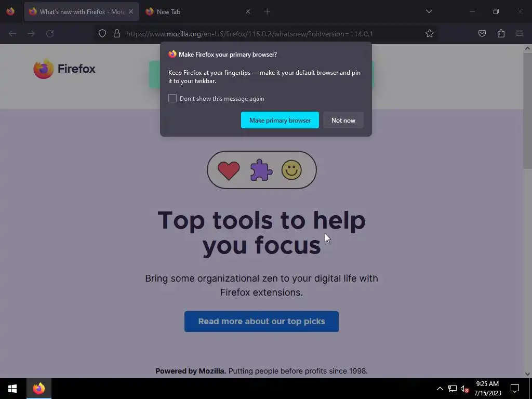Show site security padlock info
532x399 pixels.
(x=117, y=34)
